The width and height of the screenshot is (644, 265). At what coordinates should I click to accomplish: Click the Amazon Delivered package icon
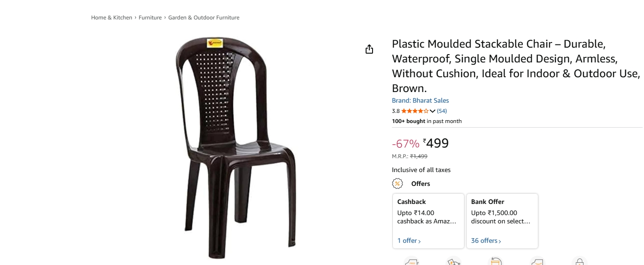(537, 262)
